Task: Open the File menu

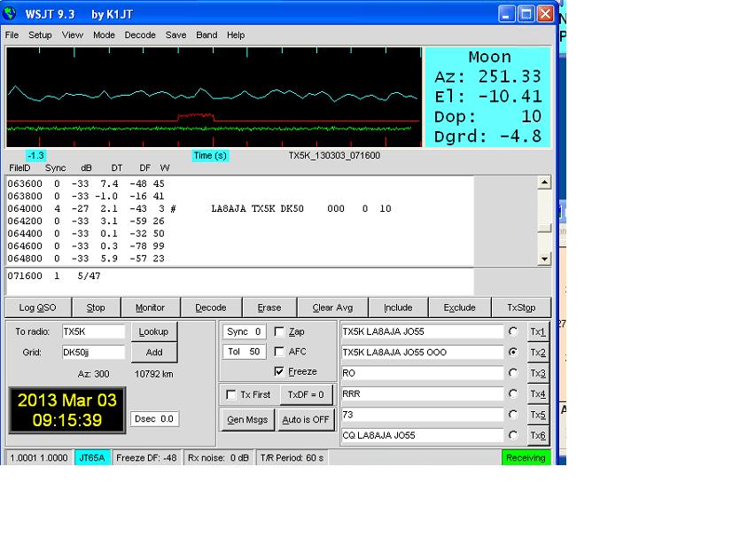Action: coord(12,35)
